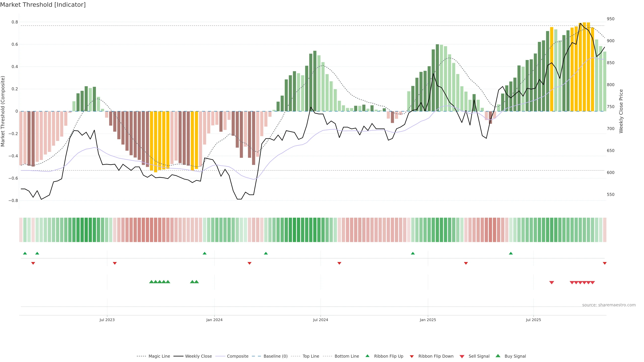Click the Weekly Close Price axis title
The width and height of the screenshot is (644, 362).
coord(621,111)
